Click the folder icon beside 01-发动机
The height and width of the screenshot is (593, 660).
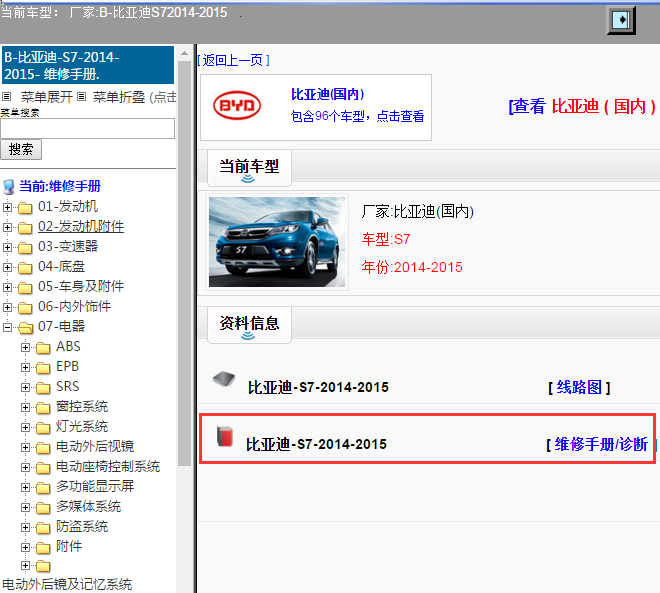pyautogui.click(x=25, y=207)
